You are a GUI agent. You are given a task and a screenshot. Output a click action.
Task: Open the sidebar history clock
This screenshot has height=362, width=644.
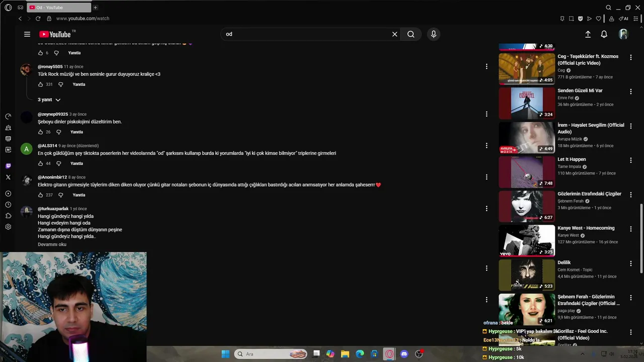coord(8,205)
